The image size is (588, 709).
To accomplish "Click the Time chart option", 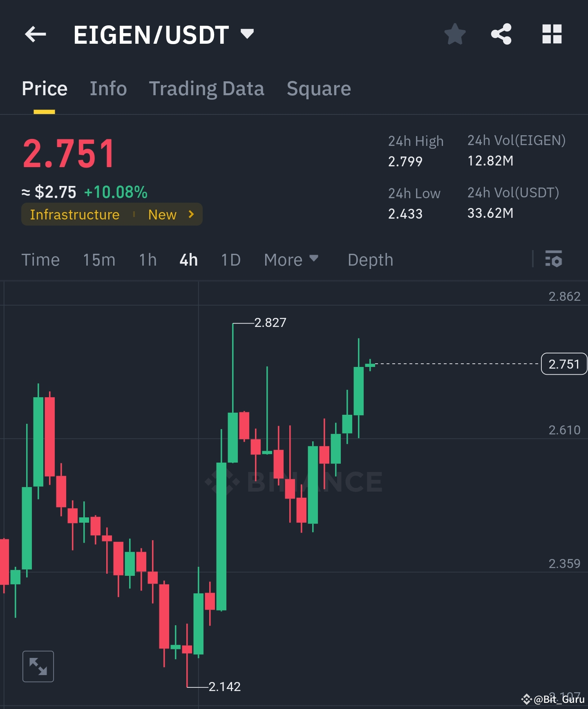I will 40,259.
